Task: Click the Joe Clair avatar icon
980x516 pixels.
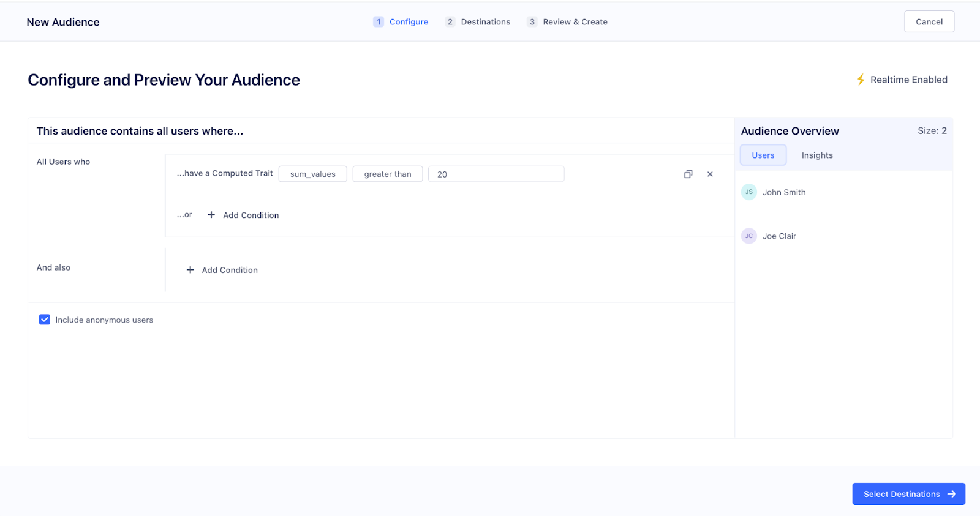Action: 748,236
